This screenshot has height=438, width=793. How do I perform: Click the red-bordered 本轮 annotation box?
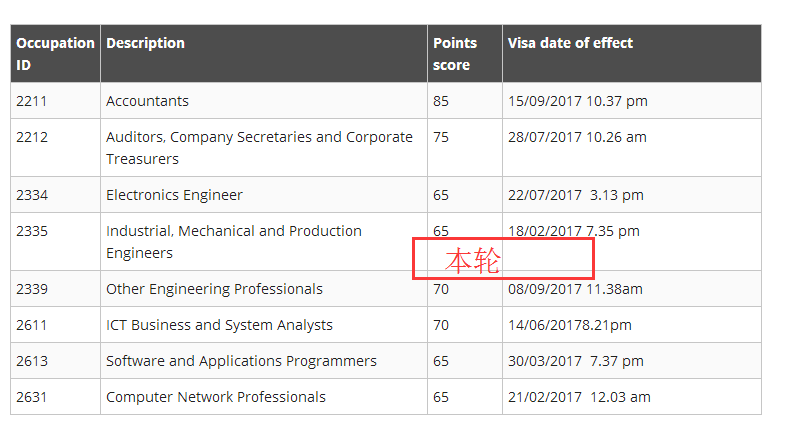tap(504, 259)
